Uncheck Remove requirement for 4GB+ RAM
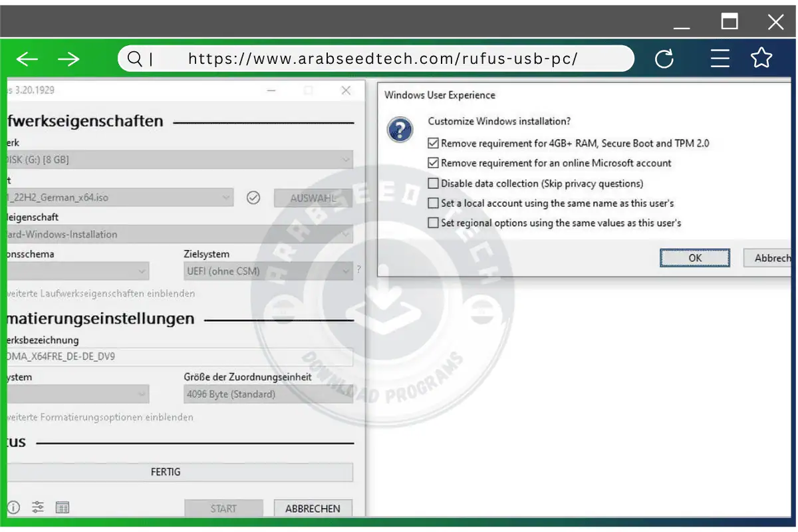This screenshot has height=532, width=798. point(434,144)
